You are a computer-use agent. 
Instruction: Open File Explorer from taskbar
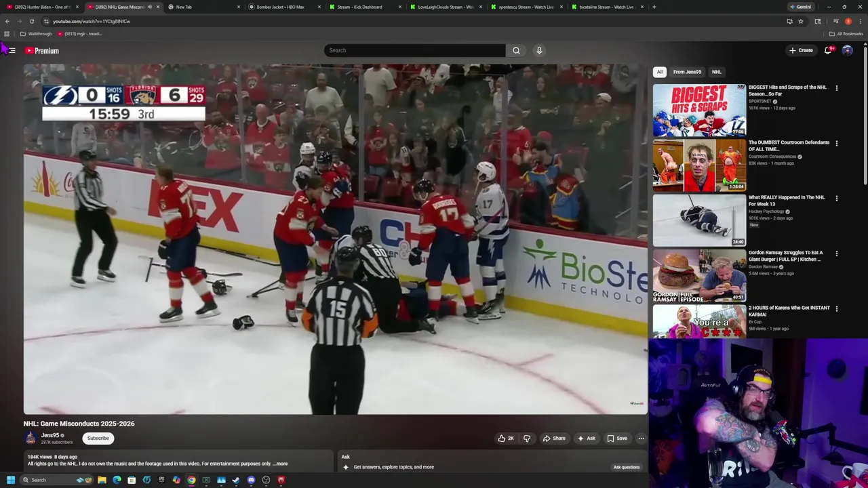[x=102, y=480]
